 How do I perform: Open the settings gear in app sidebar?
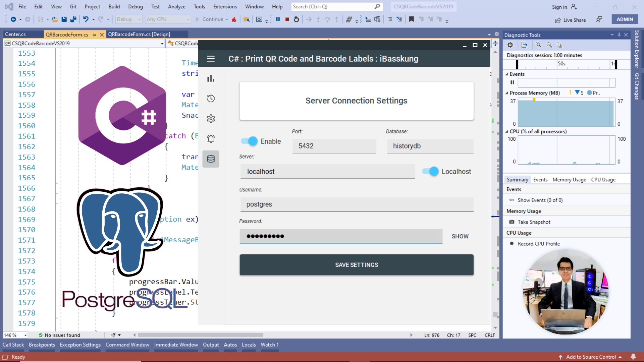(211, 119)
